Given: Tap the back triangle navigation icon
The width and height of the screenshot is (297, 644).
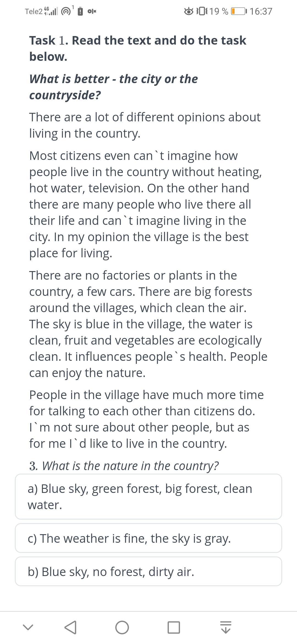Looking at the screenshot, I should click(x=70, y=627).
